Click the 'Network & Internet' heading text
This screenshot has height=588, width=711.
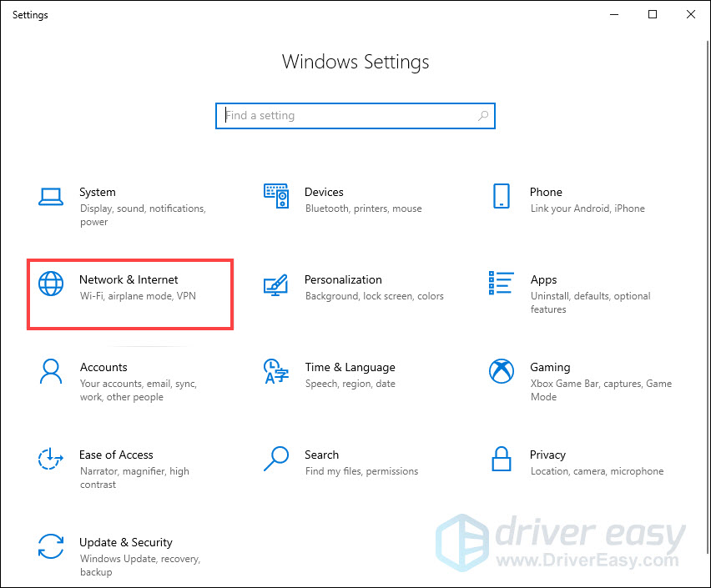[129, 279]
